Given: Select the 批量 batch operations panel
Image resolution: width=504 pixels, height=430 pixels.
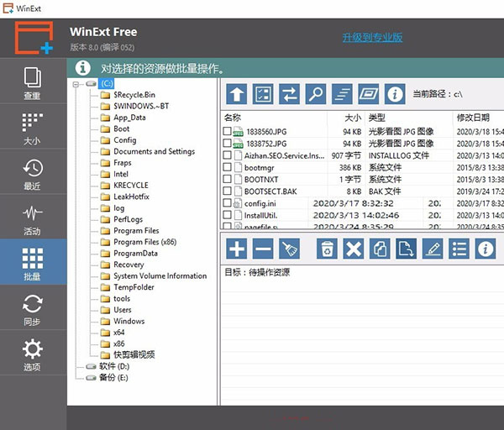Looking at the screenshot, I should (x=33, y=264).
